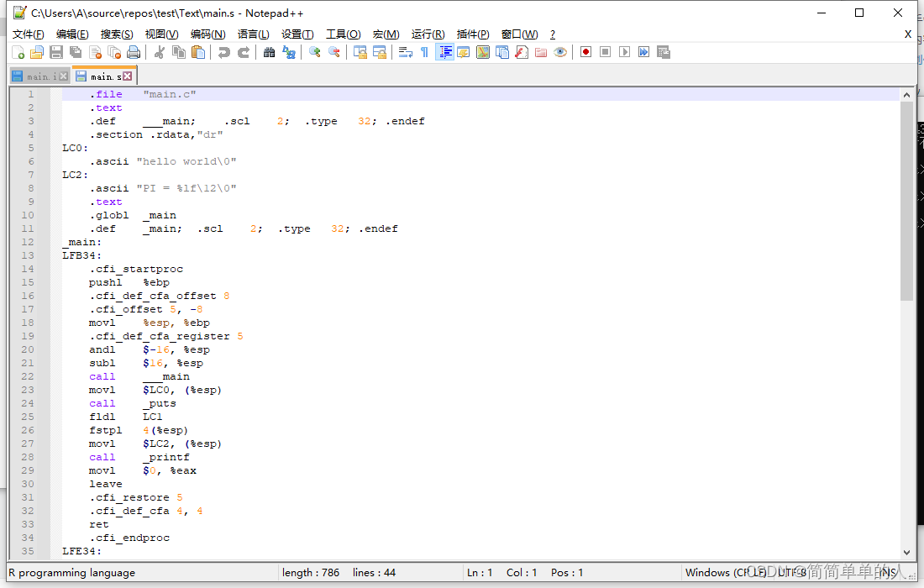The height and width of the screenshot is (588, 924).
Task: Open the 编码(N) menu
Action: 208,34
